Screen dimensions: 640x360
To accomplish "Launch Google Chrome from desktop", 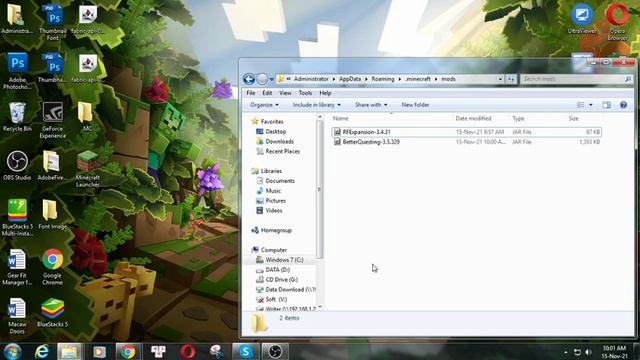I will tap(53, 267).
